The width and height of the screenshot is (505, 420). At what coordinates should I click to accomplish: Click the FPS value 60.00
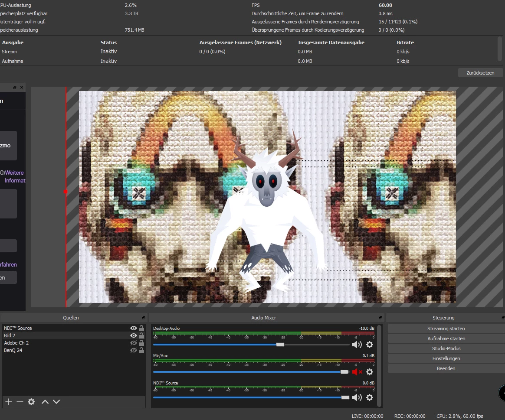(385, 5)
